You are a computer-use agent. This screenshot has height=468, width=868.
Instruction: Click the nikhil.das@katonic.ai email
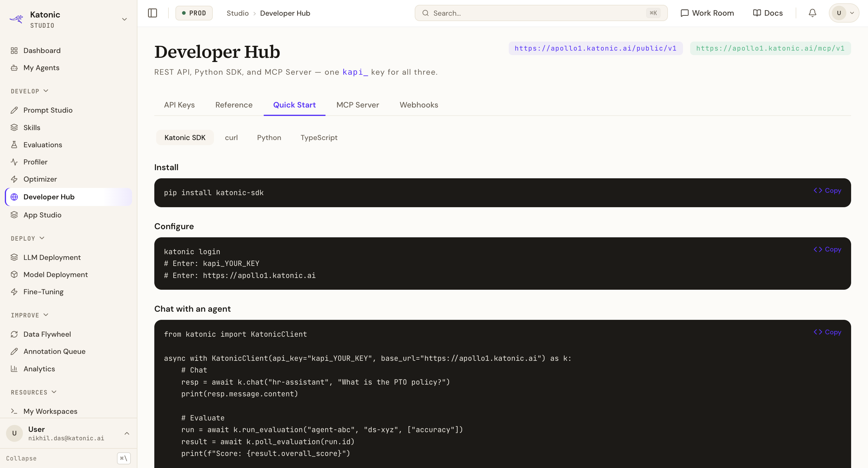[66, 438]
